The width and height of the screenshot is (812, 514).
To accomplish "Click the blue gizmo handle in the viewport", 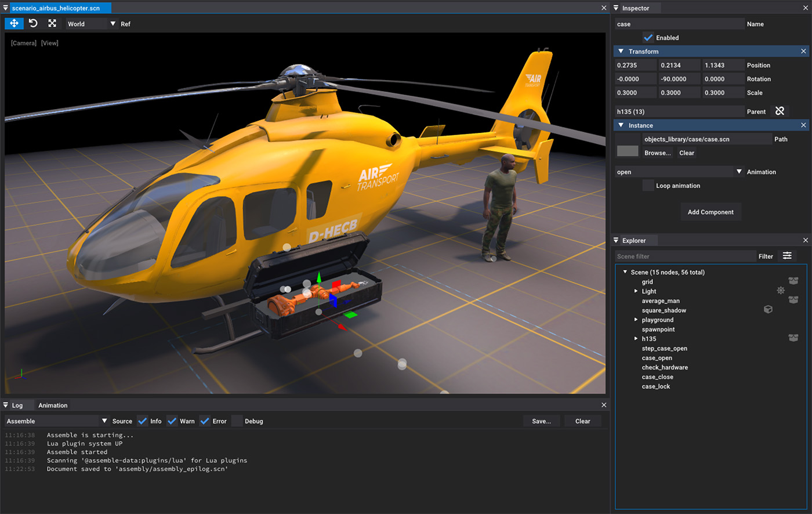I will click(333, 301).
